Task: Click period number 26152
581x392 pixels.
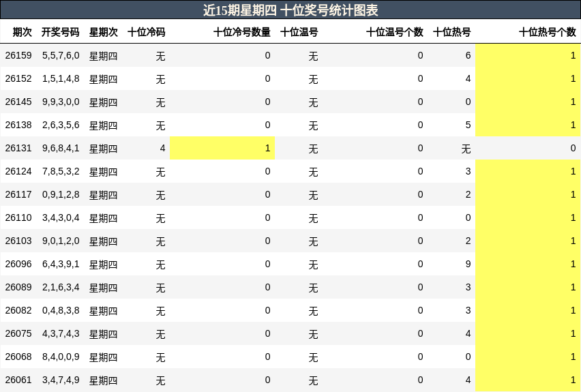Action: (x=18, y=79)
